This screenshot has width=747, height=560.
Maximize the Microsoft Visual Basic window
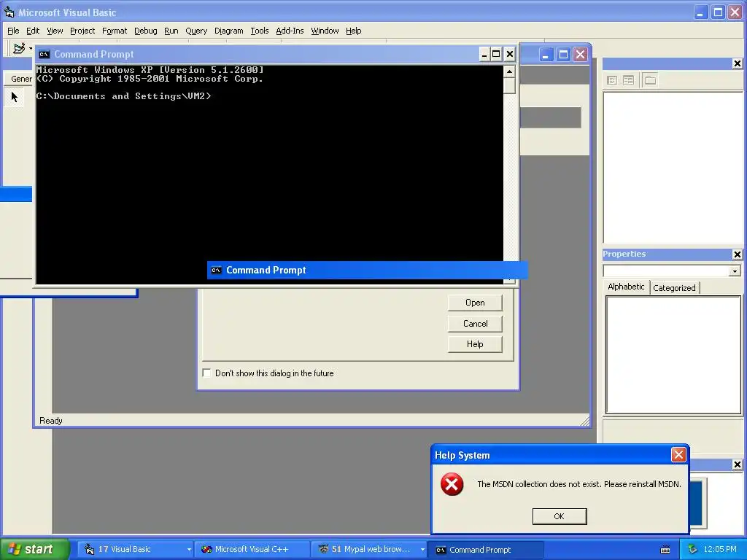[x=718, y=12]
